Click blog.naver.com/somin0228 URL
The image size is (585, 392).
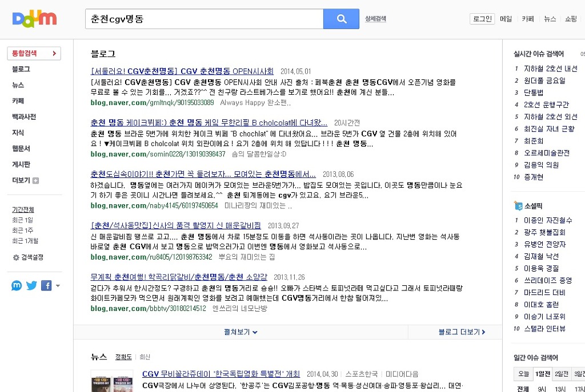click(158, 154)
